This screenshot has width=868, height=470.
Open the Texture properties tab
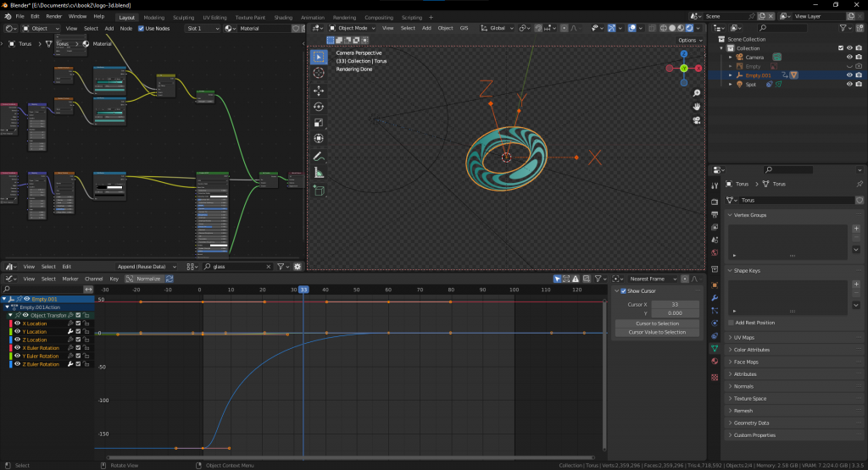coord(715,377)
